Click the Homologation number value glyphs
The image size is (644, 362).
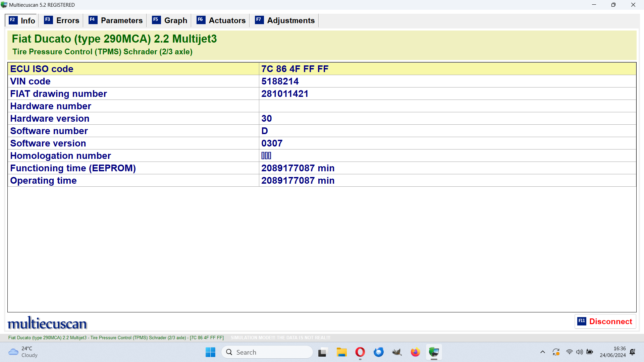(266, 156)
